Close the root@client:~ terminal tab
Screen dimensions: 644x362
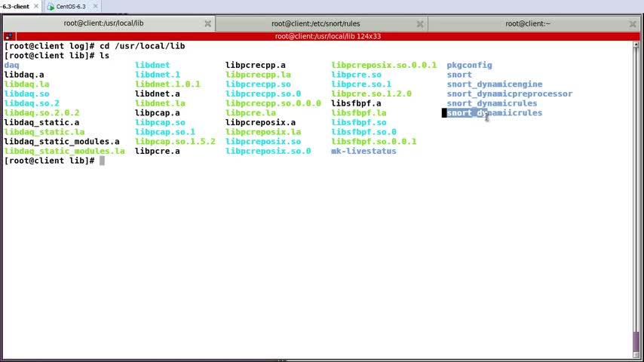pos(633,24)
